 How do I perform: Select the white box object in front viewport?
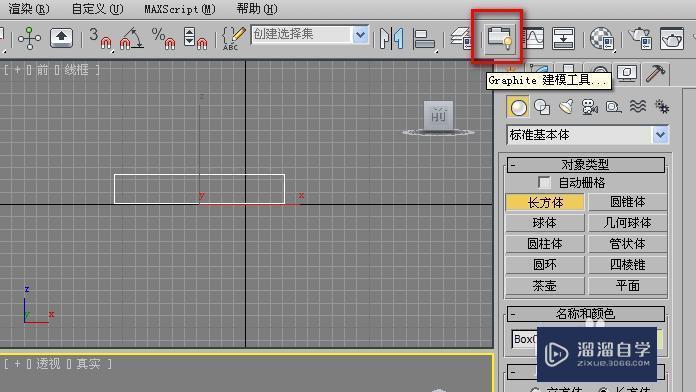click(199, 189)
